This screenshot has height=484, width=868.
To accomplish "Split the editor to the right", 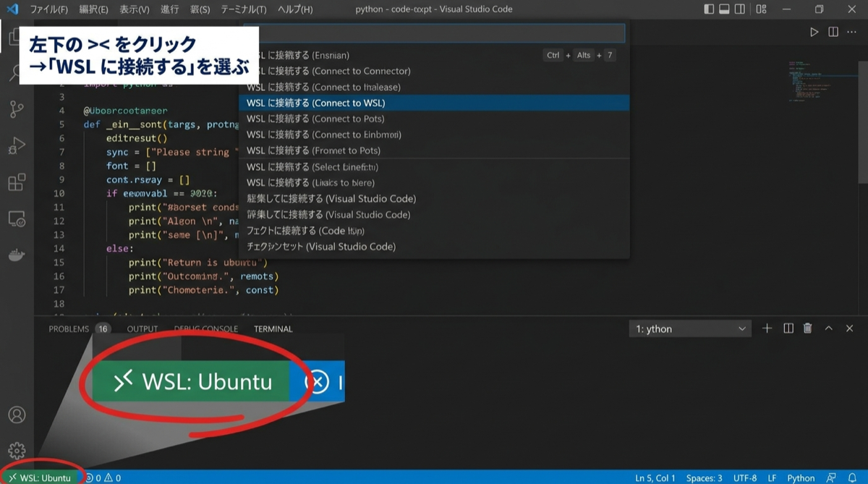I will [833, 32].
